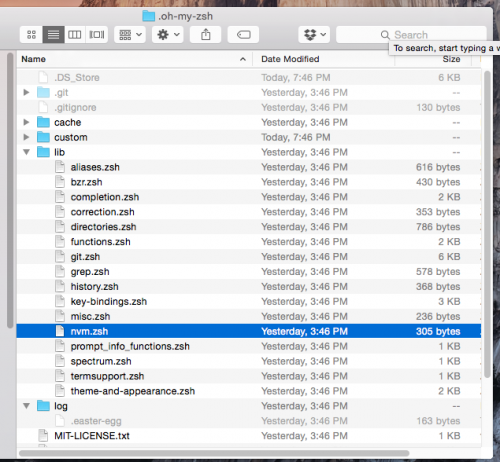Switch to icon view in toolbar
This screenshot has height=462, width=500.
tap(31, 35)
